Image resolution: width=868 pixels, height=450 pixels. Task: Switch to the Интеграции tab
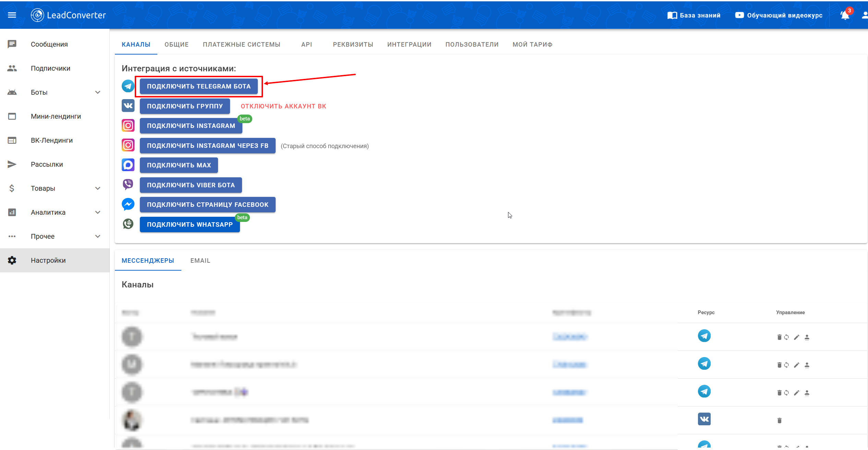click(409, 45)
